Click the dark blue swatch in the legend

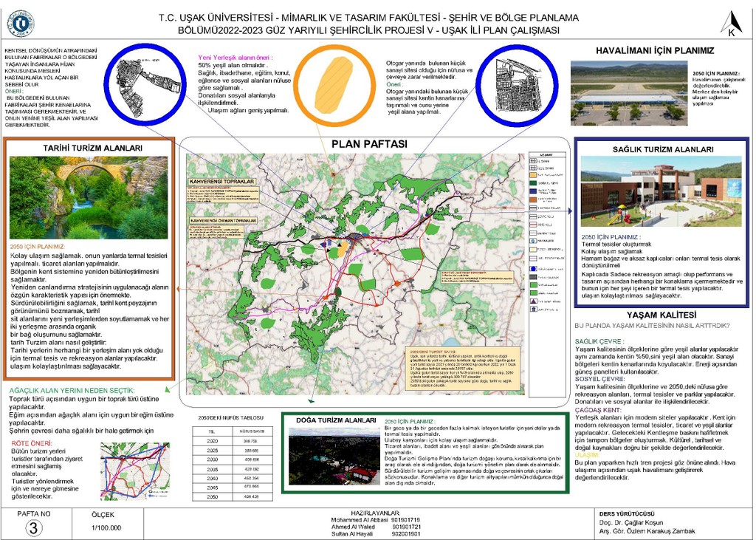[533, 191]
